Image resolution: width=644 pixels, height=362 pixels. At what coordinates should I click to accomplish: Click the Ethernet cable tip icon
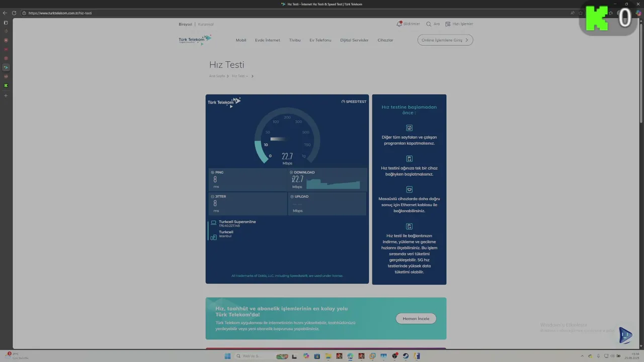(x=409, y=190)
